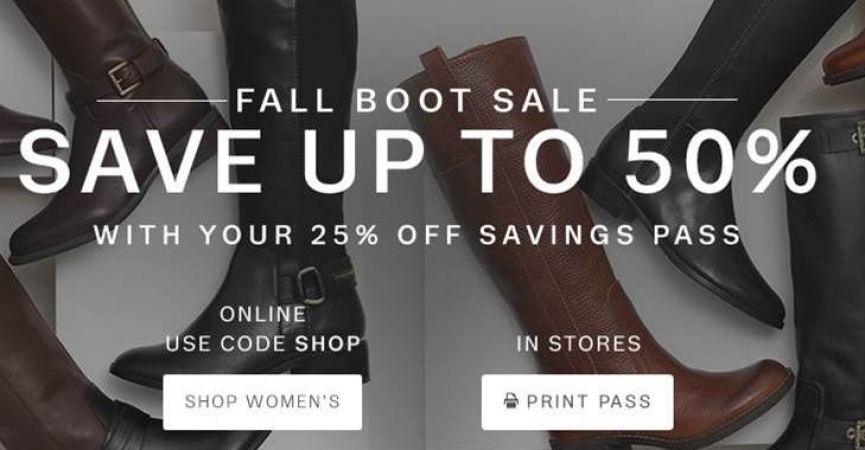Click the decorative line right of Fall Boot Sale
The height and width of the screenshot is (450, 865).
[672, 100]
